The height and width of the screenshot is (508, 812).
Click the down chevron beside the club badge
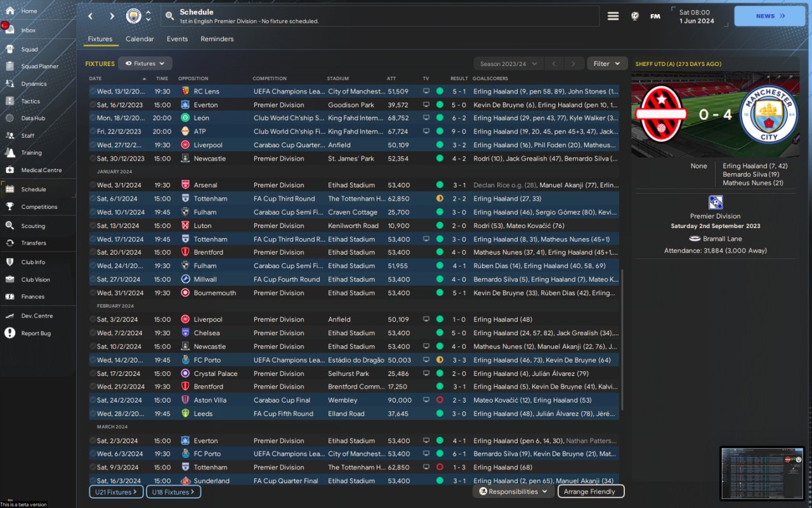coord(148,20)
